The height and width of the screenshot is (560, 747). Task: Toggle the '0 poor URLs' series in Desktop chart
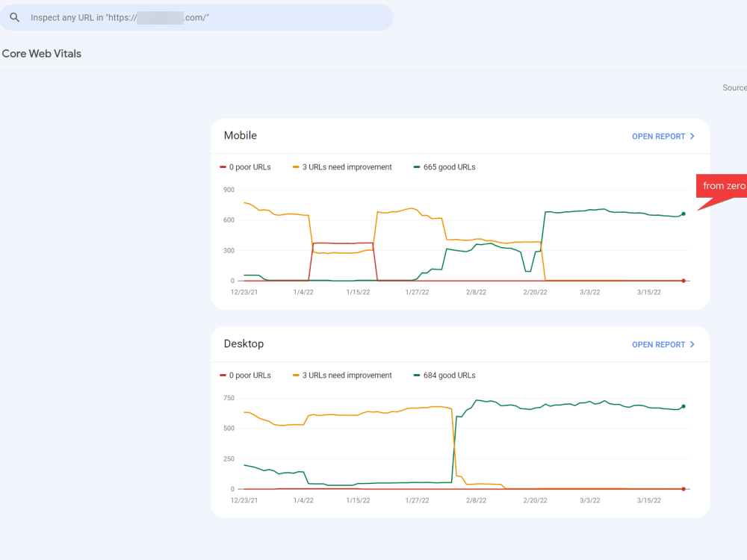[x=241, y=376]
